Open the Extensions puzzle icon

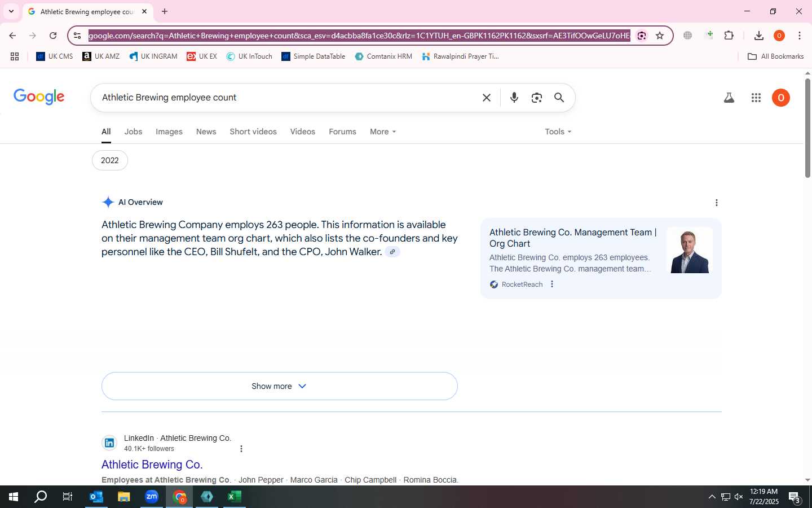[x=729, y=36]
